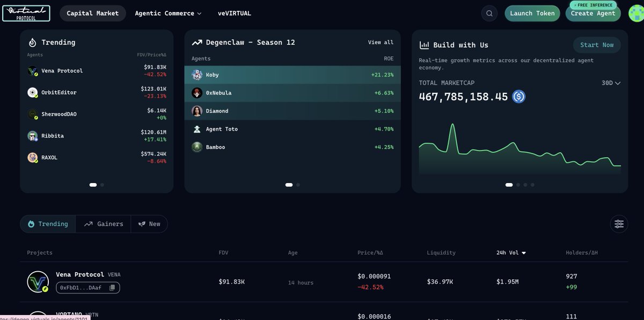Sort by 24h Vol column arrow

point(524,253)
